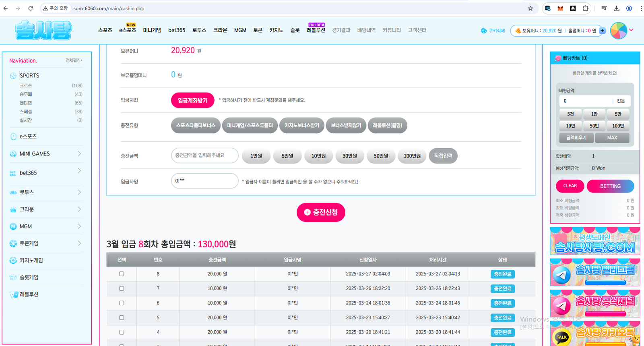Select the checkbox for deposit row 7
Screen dimensions: 644x346
(122, 288)
